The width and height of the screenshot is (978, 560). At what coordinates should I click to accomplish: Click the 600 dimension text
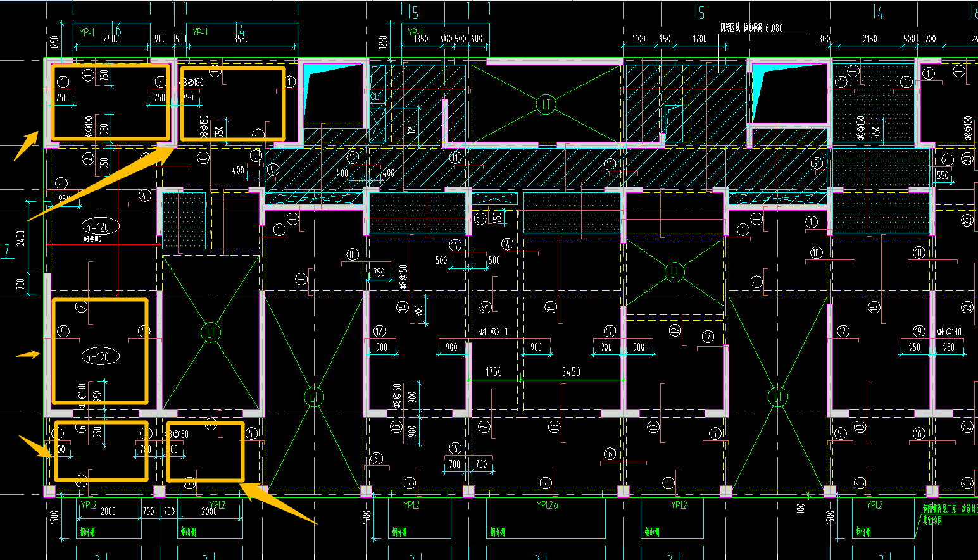pos(477,39)
